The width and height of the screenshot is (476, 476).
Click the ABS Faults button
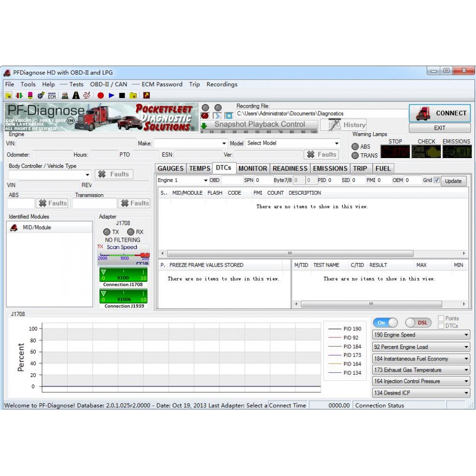click(x=53, y=203)
